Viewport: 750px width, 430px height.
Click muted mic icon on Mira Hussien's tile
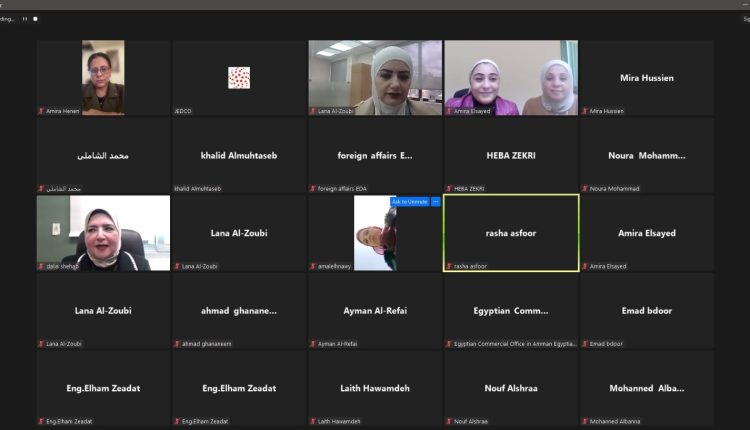tap(586, 111)
